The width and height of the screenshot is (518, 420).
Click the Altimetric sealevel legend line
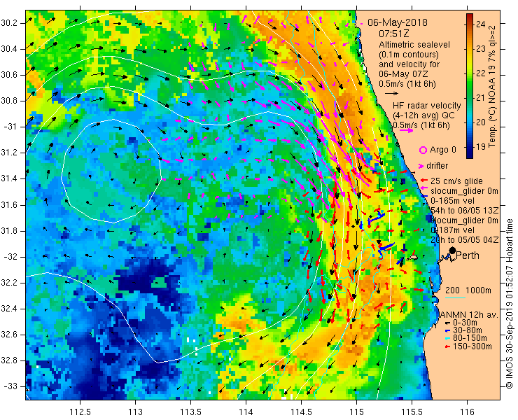click(x=414, y=45)
